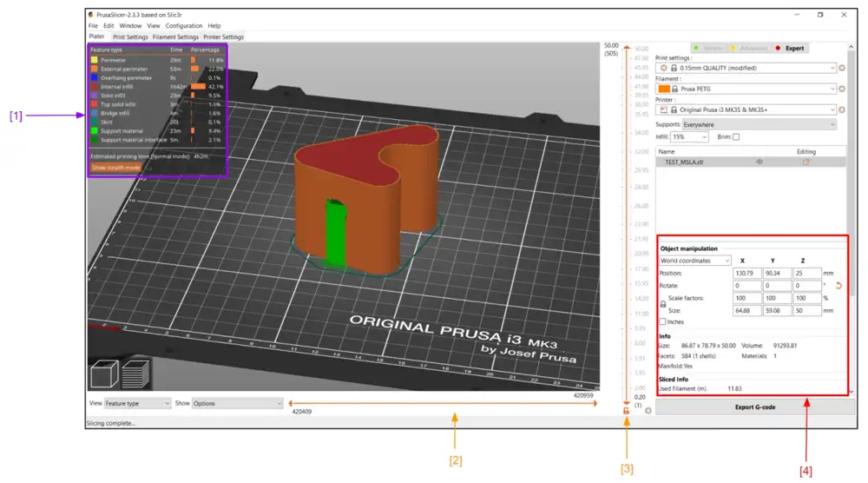
Task: Click the lock icon in Print settings preset
Action: point(674,68)
